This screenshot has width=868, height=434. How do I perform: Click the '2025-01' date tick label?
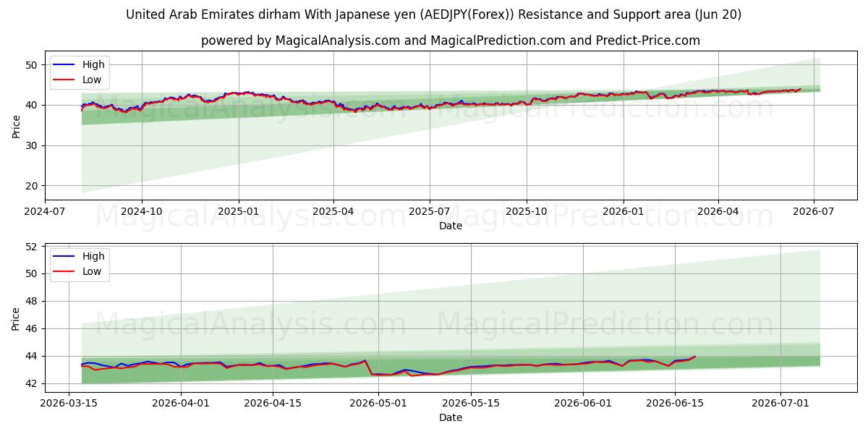coord(238,211)
